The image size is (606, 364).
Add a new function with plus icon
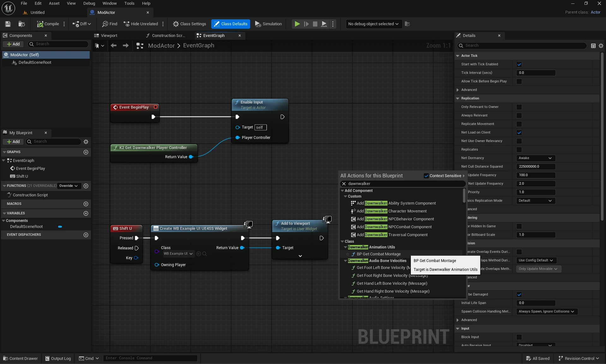coord(86,186)
